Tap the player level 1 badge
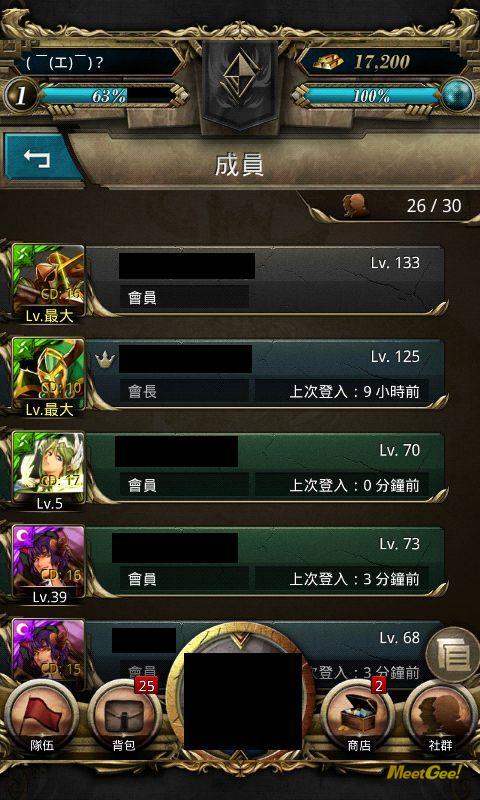 [20, 96]
